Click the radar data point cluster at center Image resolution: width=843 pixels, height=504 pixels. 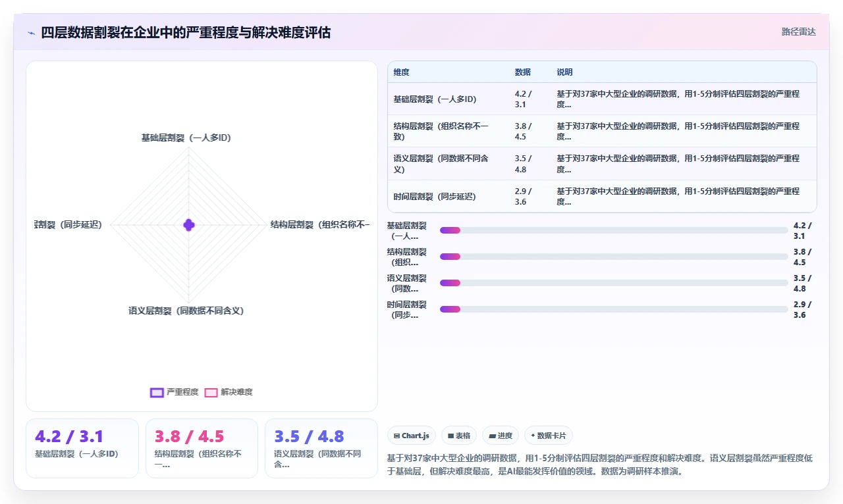coord(189,224)
